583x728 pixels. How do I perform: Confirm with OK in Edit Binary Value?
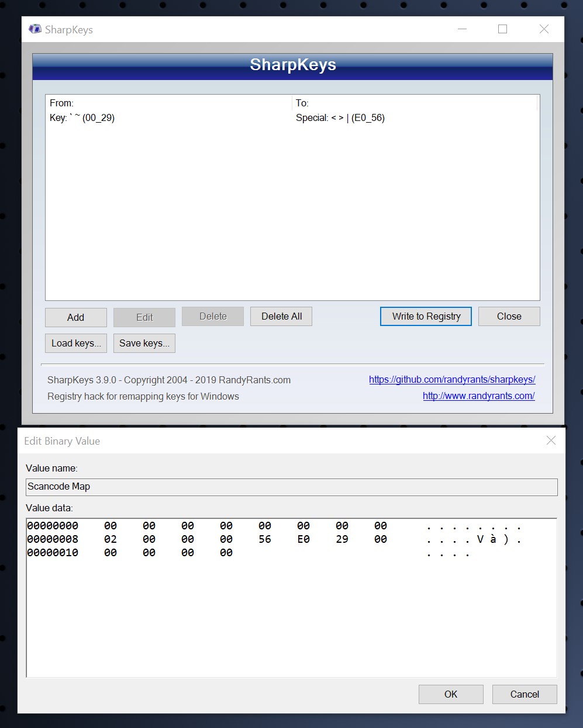(450, 694)
